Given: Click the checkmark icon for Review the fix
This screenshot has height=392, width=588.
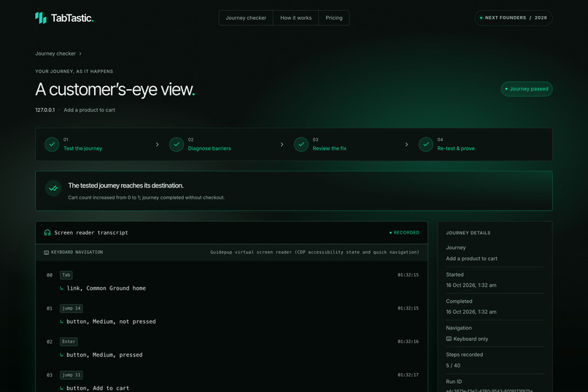Looking at the screenshot, I should 301,145.
